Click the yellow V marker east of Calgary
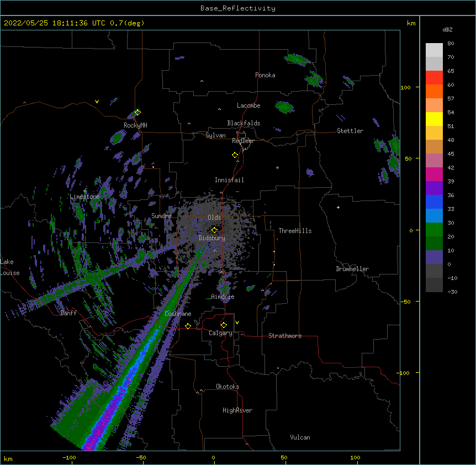 tap(237, 323)
